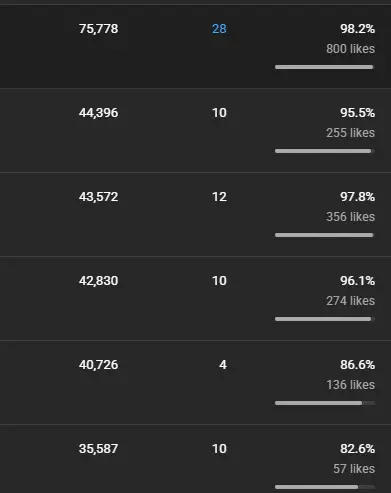Click the 97.8% like ratio
Image resolution: width=391 pixels, height=493 pixels.
tap(357, 197)
